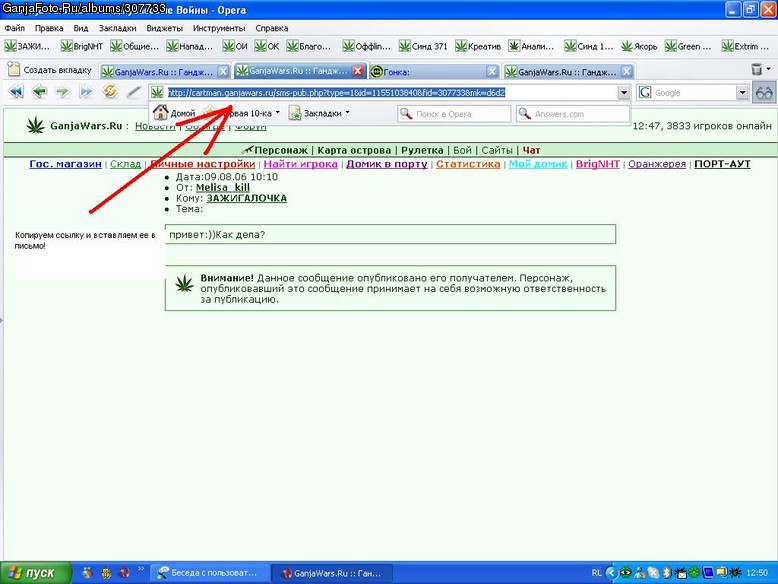Open the Статистика link
Viewport: 778px width, 584px height.
click(x=468, y=164)
